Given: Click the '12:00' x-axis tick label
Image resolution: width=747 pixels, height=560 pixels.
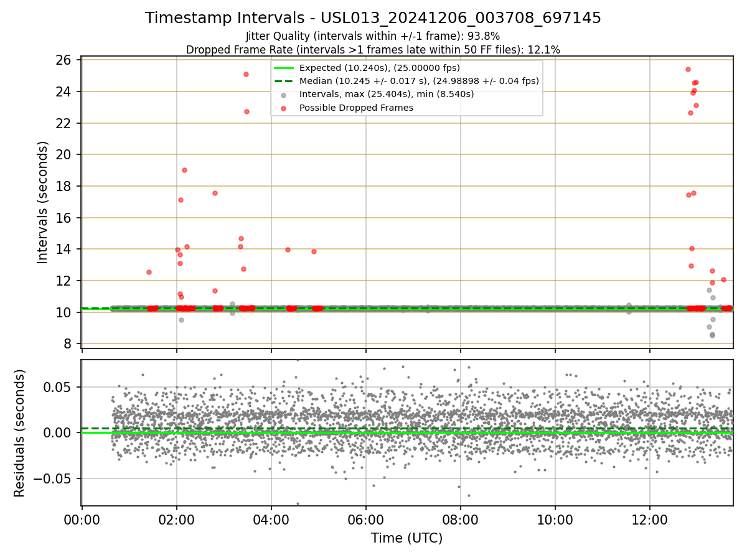Looking at the screenshot, I should pyautogui.click(x=650, y=521).
